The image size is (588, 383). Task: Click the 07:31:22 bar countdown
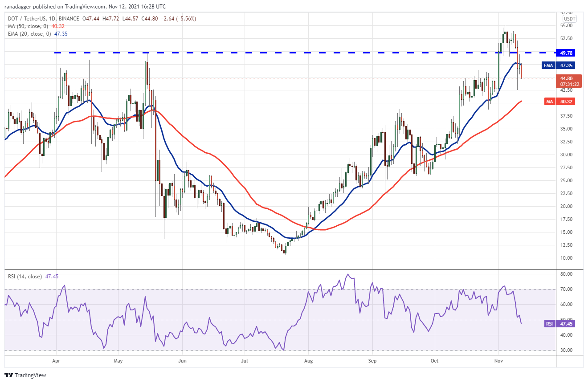[569, 84]
